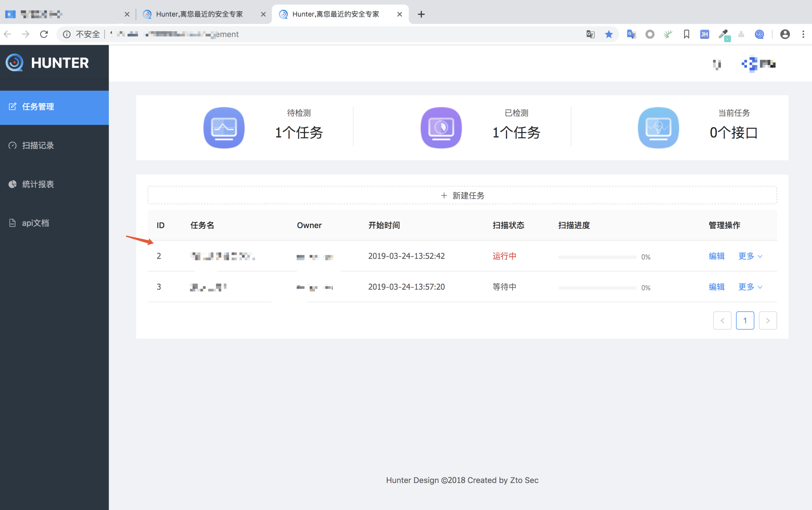This screenshot has height=510, width=812.
Task: Click the Hunter extension icon in toolbar
Action: pyautogui.click(x=759, y=34)
